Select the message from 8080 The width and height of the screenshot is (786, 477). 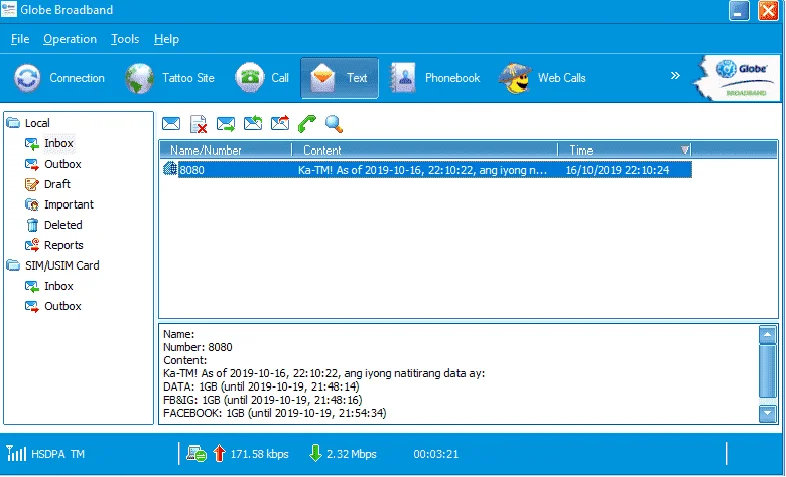pos(426,170)
